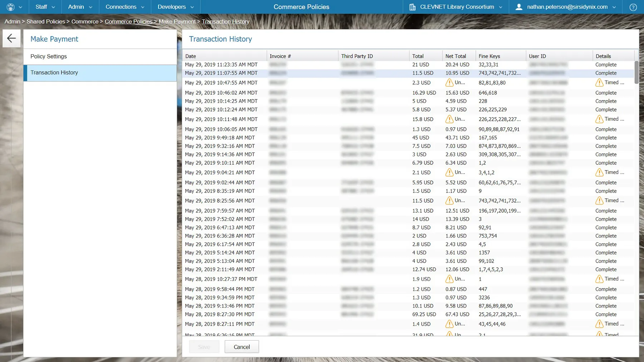This screenshot has height=362, width=644.
Task: Click Complete status for 2:11:49 AM row
Action: click(x=606, y=269)
